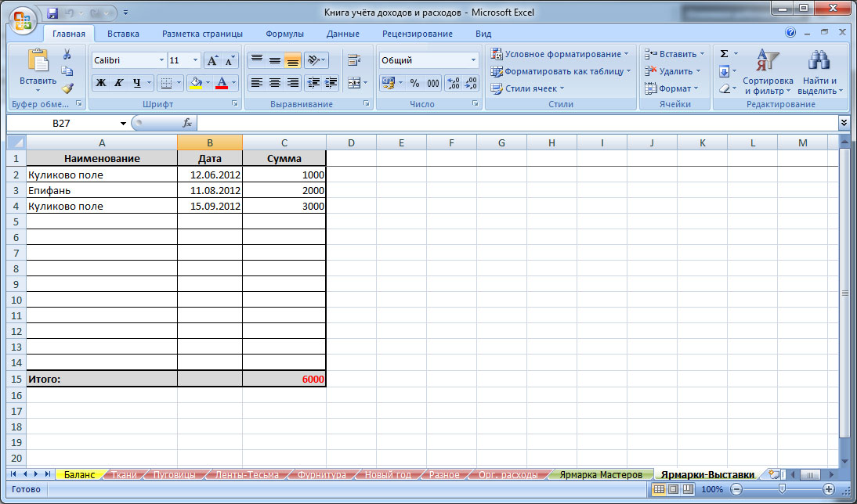Click the percent style icon

pos(414,83)
